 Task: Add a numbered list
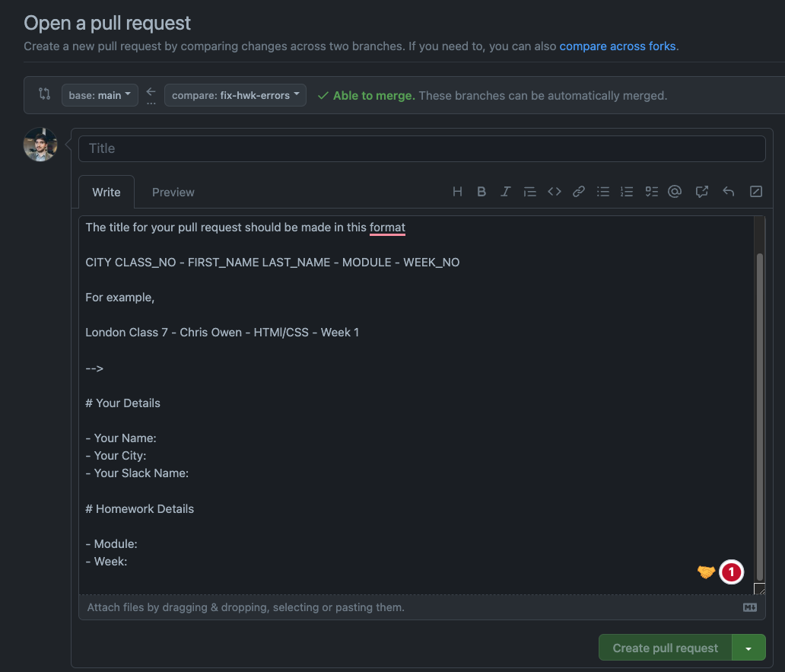click(627, 191)
